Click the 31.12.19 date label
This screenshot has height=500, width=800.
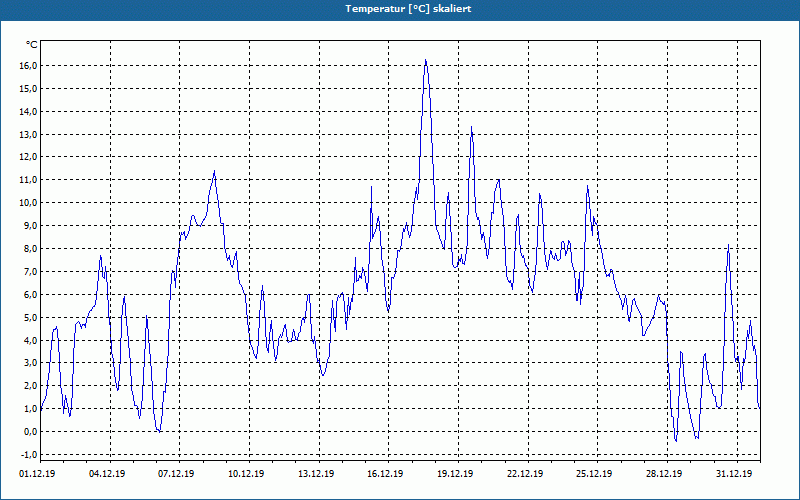[x=734, y=474]
